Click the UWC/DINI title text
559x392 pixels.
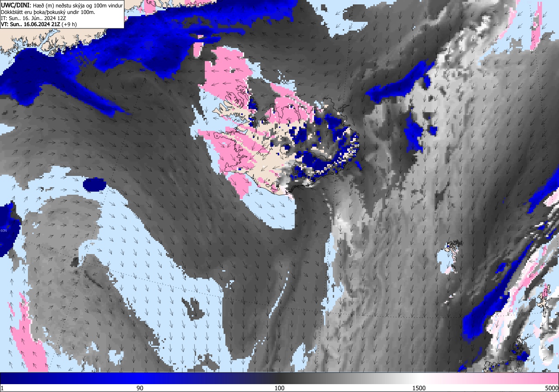click(x=15, y=5)
